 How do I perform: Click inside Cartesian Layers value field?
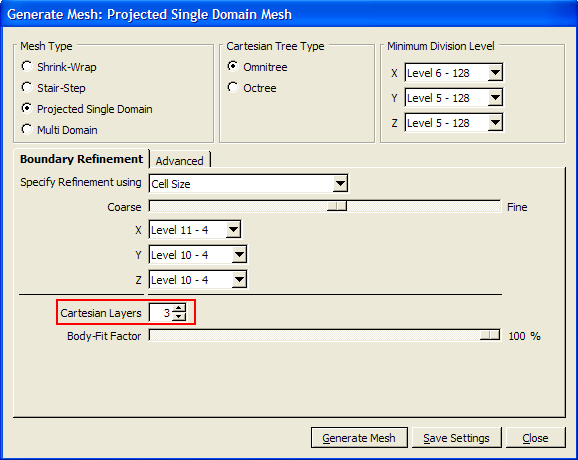pos(161,313)
